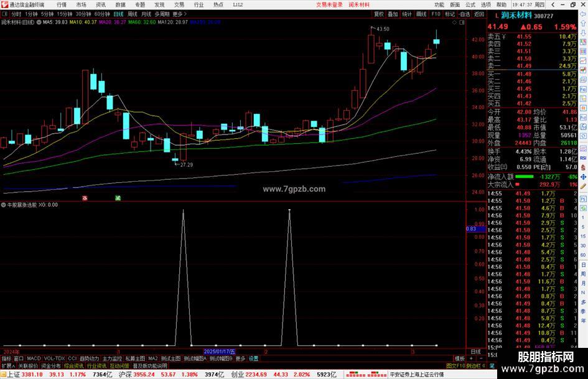Click the bar chart icon in right sidebar
Image resolution: width=588 pixels, height=379 pixels.
[583, 52]
